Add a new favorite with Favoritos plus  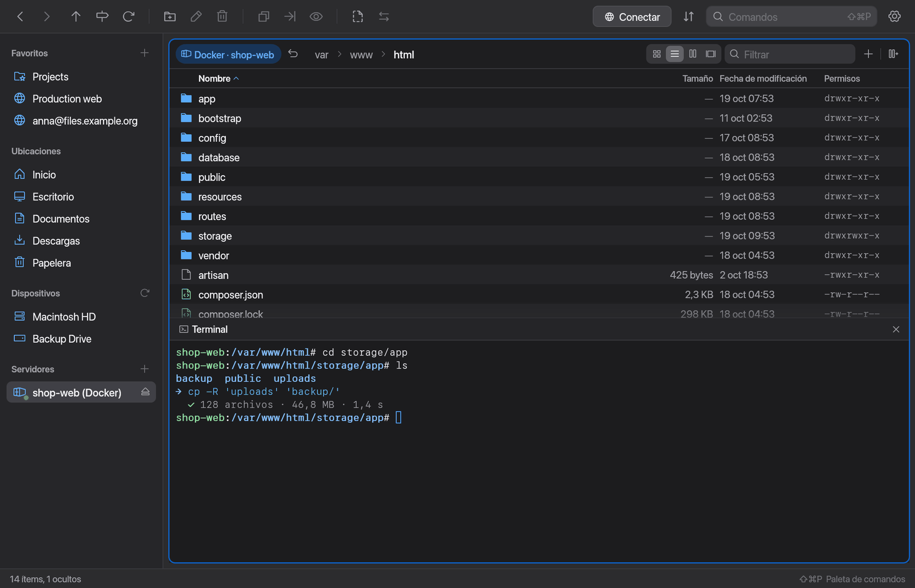(145, 53)
